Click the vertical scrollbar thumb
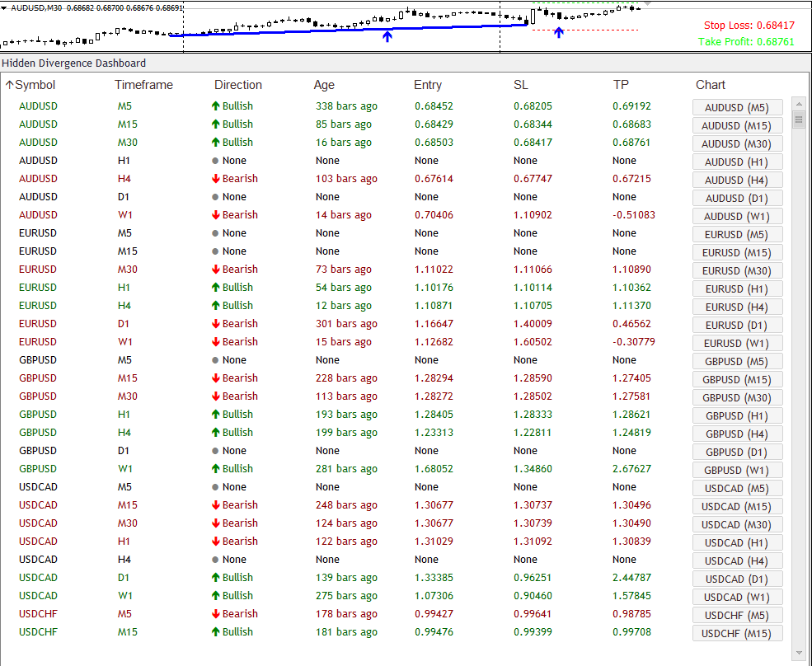This screenshot has height=666, width=812. point(799,120)
